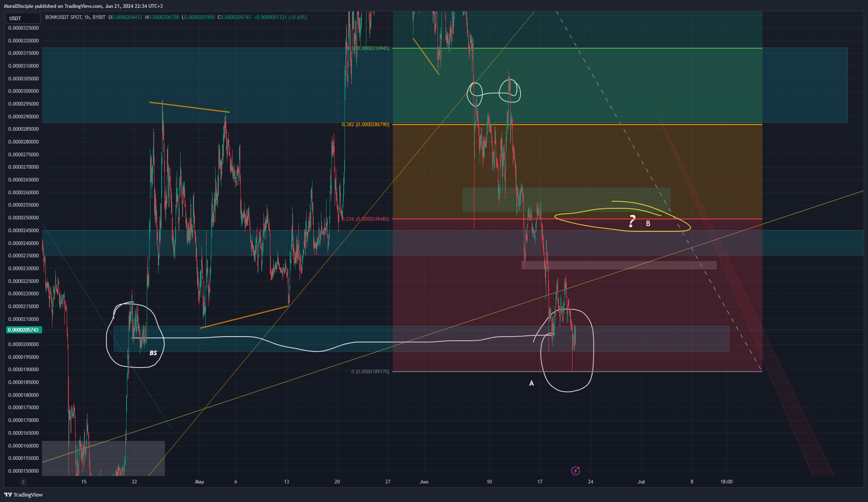Click the 27 date label on time axis
Image resolution: width=868 pixels, height=502 pixels.
tap(388, 482)
